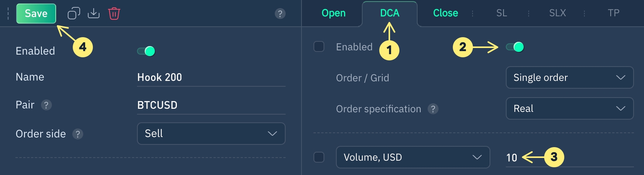Open the Order side Sell dropdown
This screenshot has width=644, height=175.
point(211,134)
